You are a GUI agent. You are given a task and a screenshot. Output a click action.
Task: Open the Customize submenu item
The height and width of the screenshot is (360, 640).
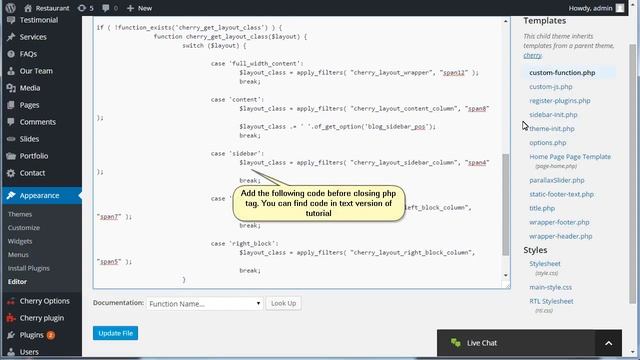coord(24,228)
